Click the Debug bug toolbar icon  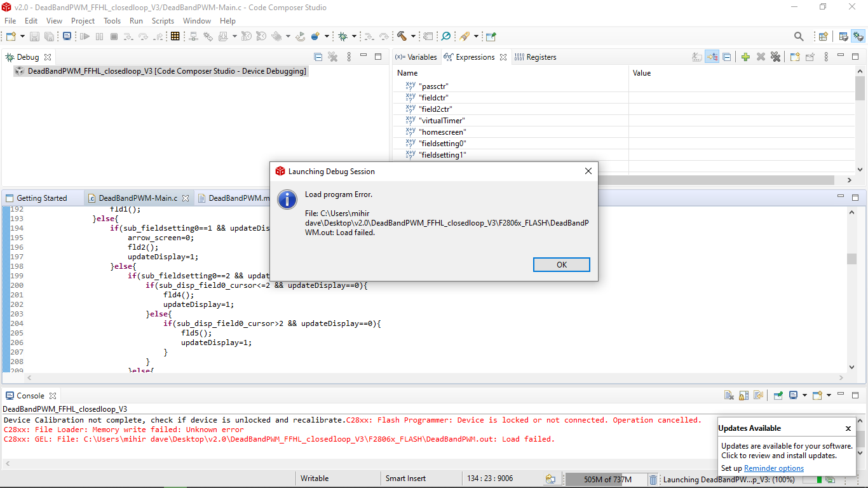tap(343, 37)
